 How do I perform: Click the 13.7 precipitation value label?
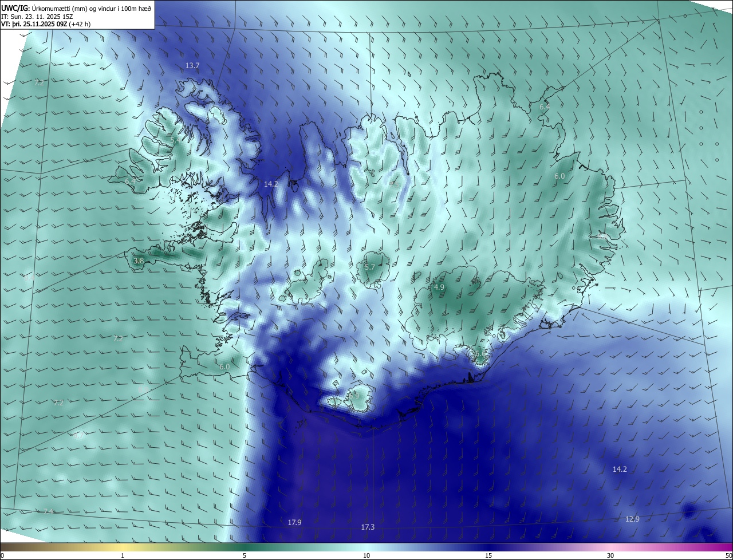coord(192,66)
